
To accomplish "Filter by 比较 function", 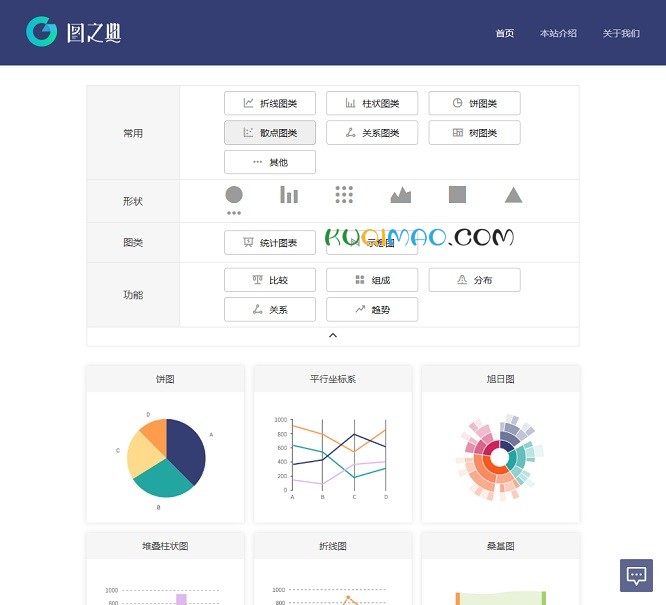I will 270,280.
